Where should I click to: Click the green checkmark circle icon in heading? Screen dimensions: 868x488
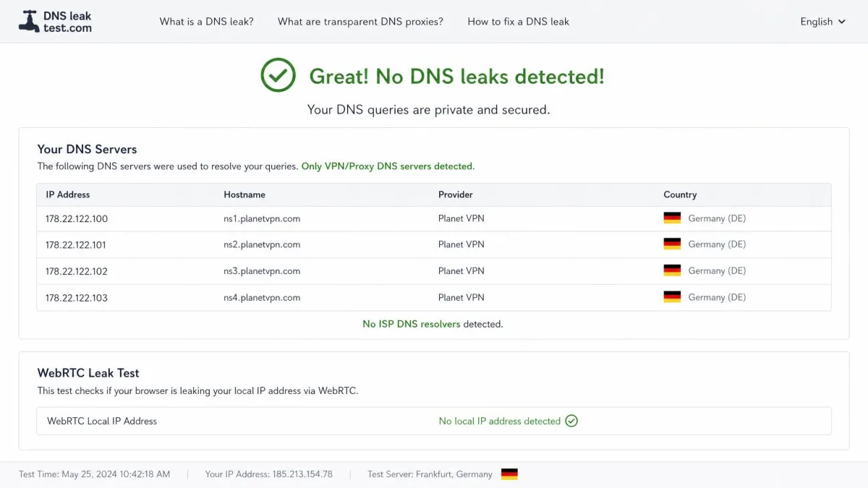tap(278, 75)
